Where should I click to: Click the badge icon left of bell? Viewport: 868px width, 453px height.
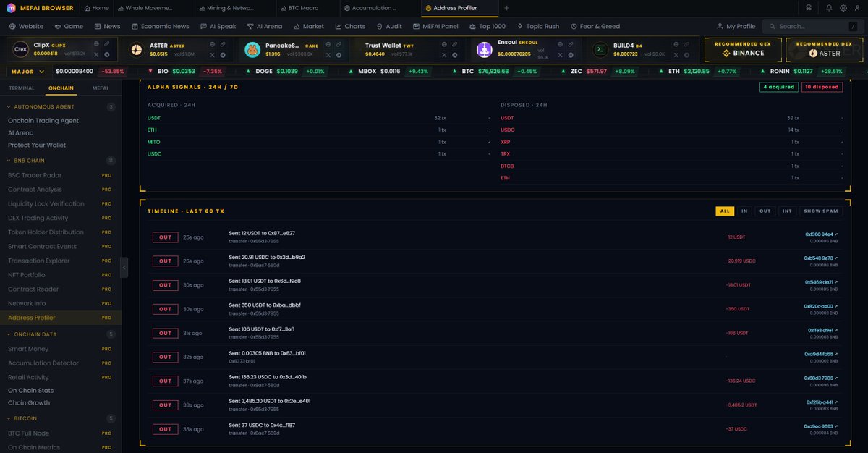point(807,8)
